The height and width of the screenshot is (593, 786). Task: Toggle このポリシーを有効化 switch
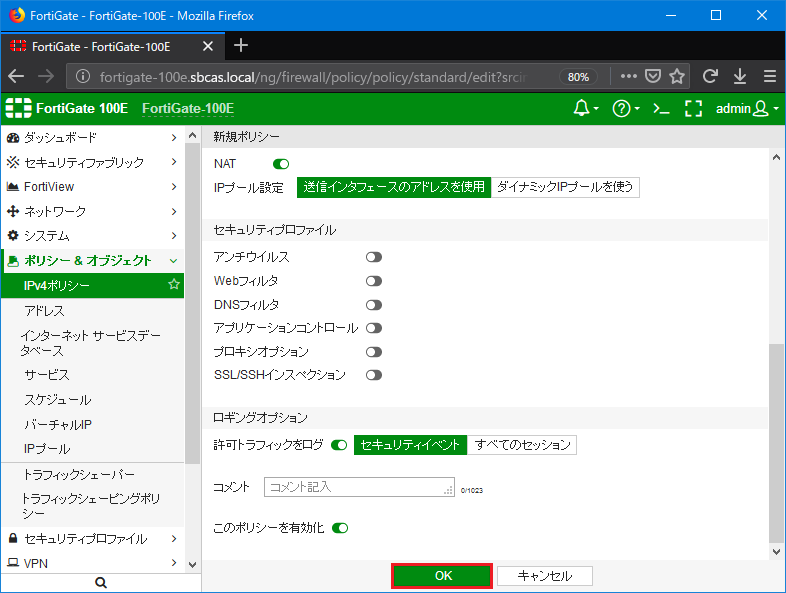click(340, 528)
